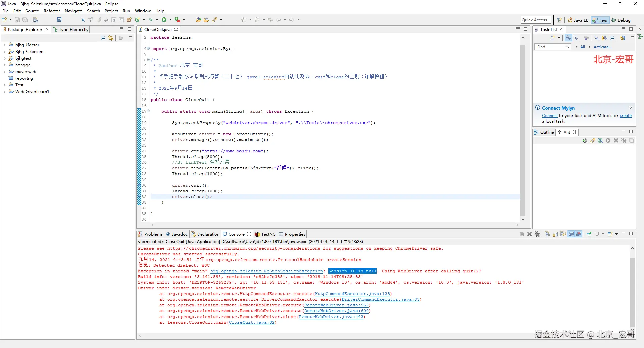Open the Refactor menu
This screenshot has width=644, height=348.
click(x=52, y=11)
